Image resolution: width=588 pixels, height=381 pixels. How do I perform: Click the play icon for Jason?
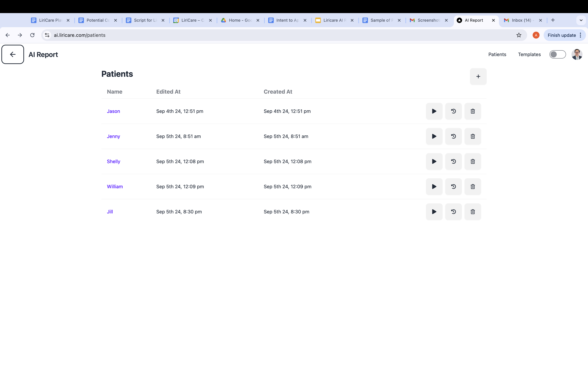click(434, 111)
